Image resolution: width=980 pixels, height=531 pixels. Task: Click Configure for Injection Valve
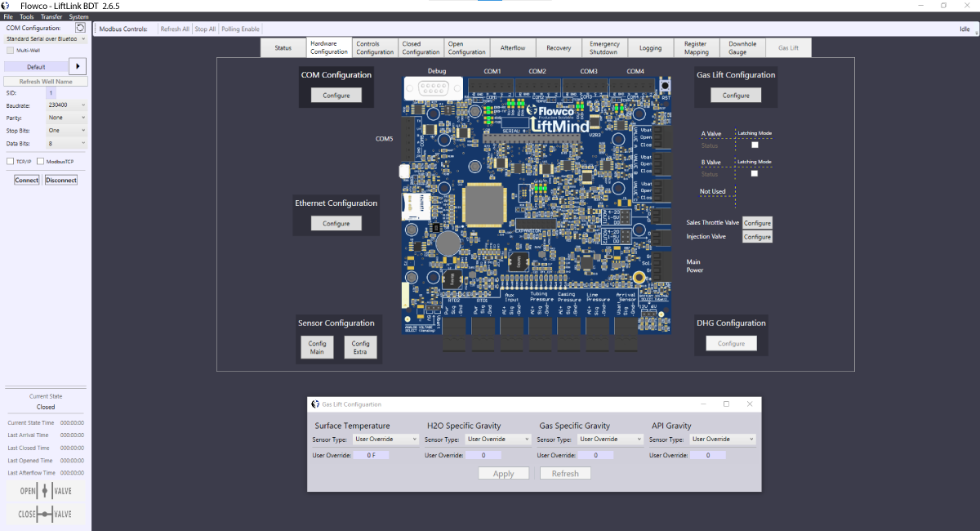coord(757,237)
